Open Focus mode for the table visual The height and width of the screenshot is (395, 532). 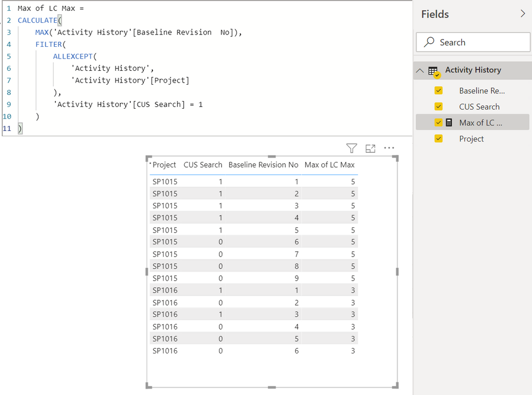(x=370, y=149)
